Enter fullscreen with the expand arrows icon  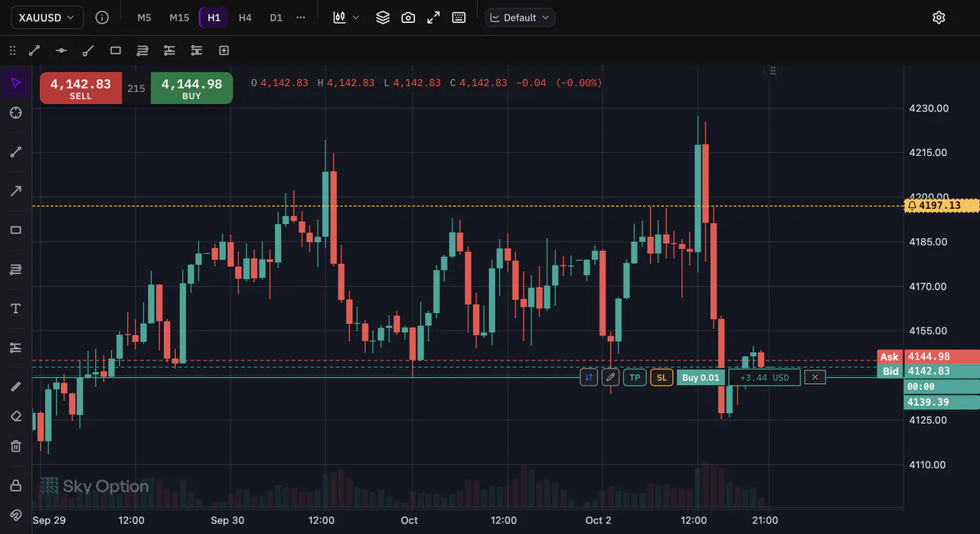433,17
